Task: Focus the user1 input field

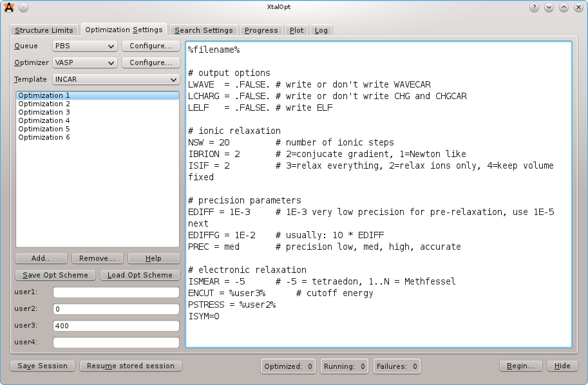Action: tap(117, 292)
